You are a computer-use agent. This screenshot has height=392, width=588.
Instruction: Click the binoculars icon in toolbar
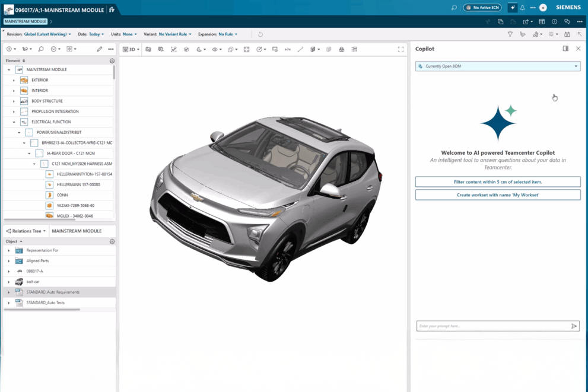[567, 34]
